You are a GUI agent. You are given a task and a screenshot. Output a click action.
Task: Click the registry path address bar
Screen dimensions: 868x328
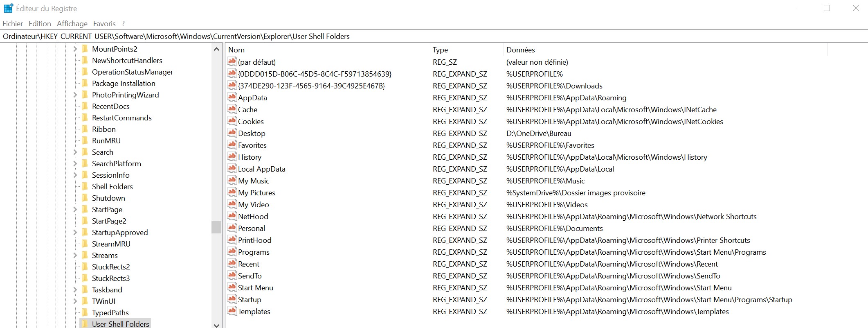(x=434, y=36)
